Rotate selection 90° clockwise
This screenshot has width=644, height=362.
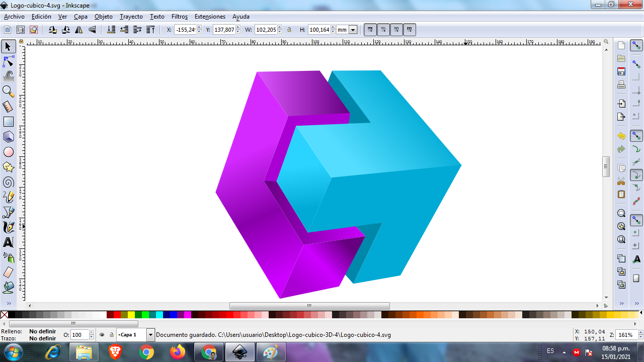pyautogui.click(x=66, y=30)
